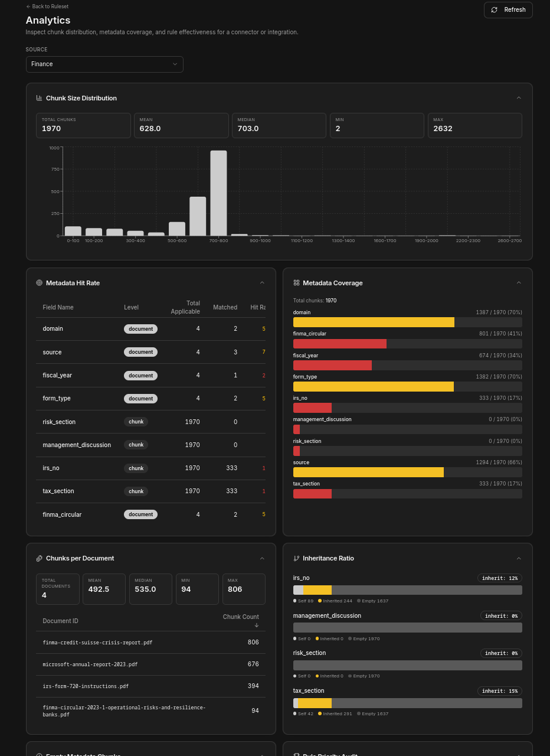Click the Inherited 291 legend entry

click(x=335, y=713)
